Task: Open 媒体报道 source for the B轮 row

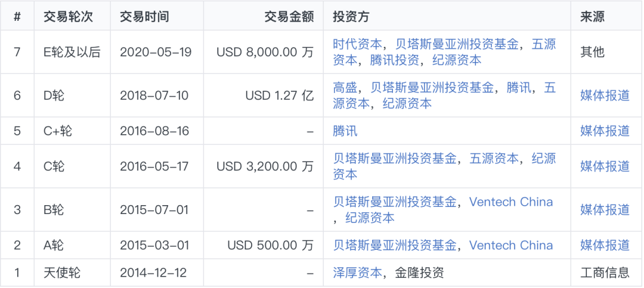Action: click(605, 210)
